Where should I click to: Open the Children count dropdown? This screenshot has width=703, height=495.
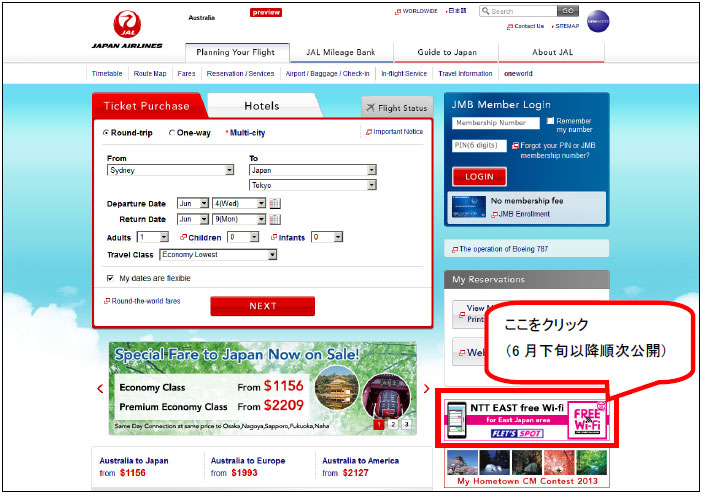[x=243, y=237]
